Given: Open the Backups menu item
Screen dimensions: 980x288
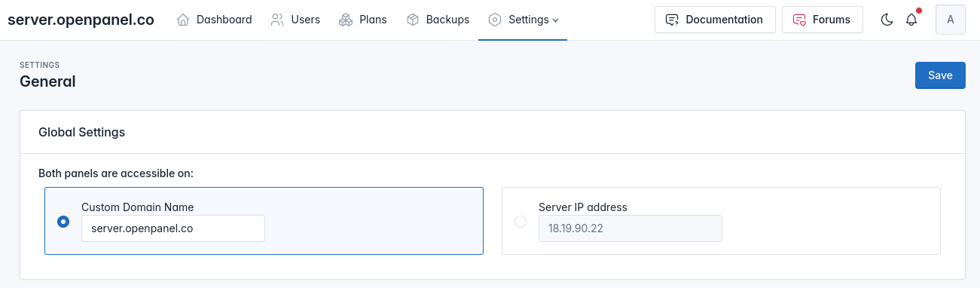Looking at the screenshot, I should [438, 20].
